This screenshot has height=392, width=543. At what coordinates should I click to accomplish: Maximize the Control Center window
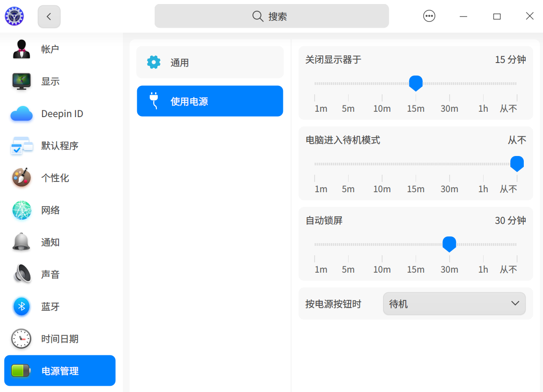click(497, 17)
